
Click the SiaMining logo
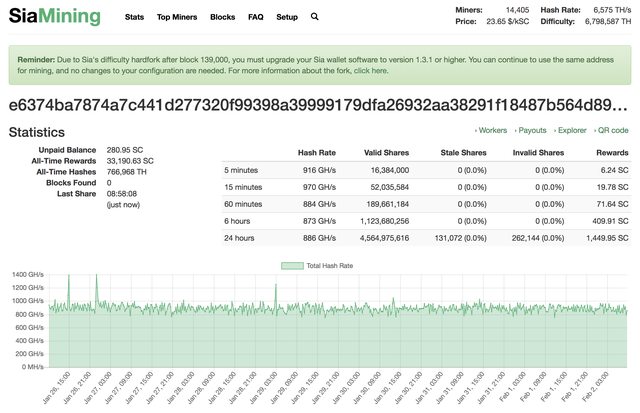pos(55,16)
